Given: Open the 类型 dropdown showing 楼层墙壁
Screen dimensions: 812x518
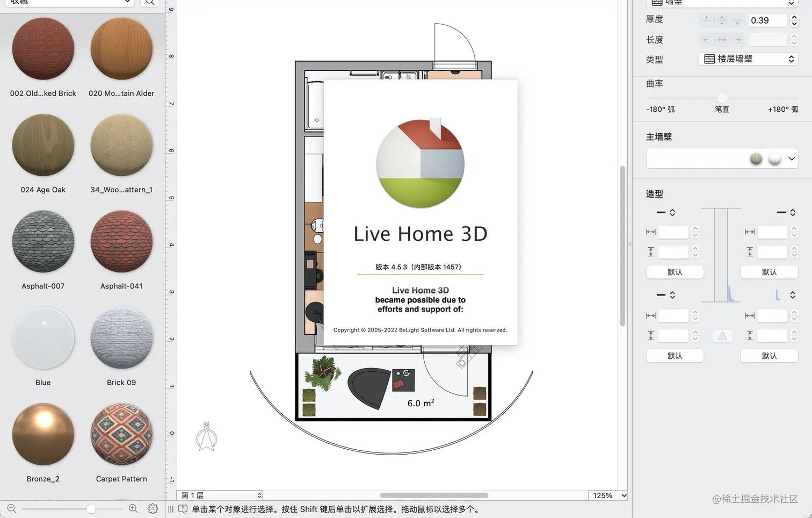Looking at the screenshot, I should [x=749, y=59].
